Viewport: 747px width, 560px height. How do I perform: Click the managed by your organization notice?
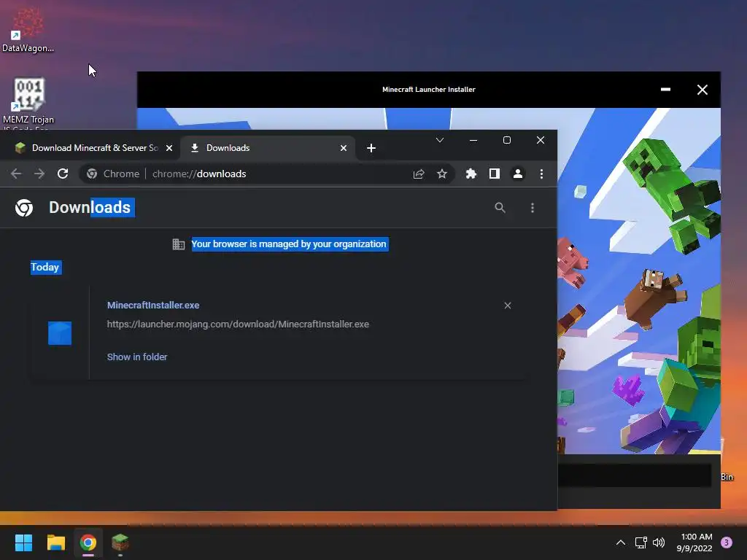tap(289, 244)
